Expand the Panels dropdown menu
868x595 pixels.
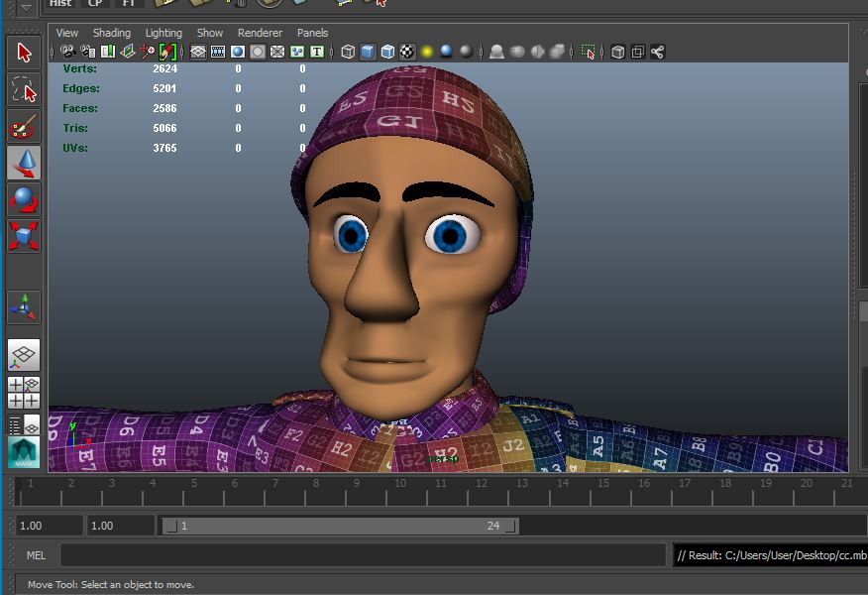point(313,33)
